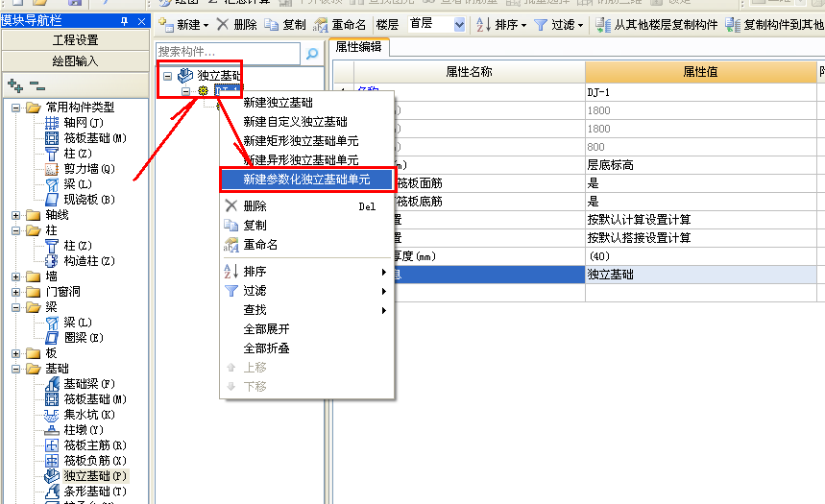Collapse the 柱 folder
Screen dimensions: 825x504
click(x=15, y=230)
